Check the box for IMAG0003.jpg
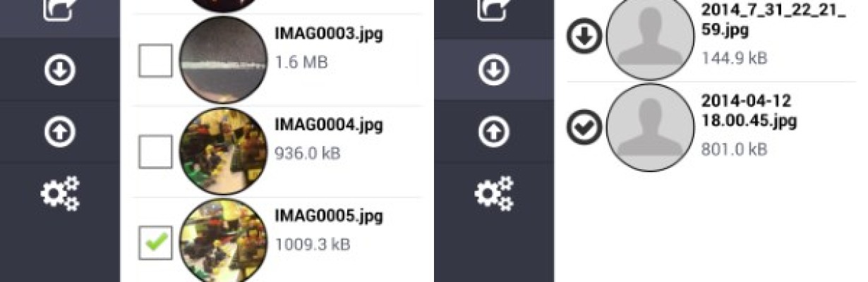Image resolution: width=868 pixels, height=282 pixels. (156, 60)
